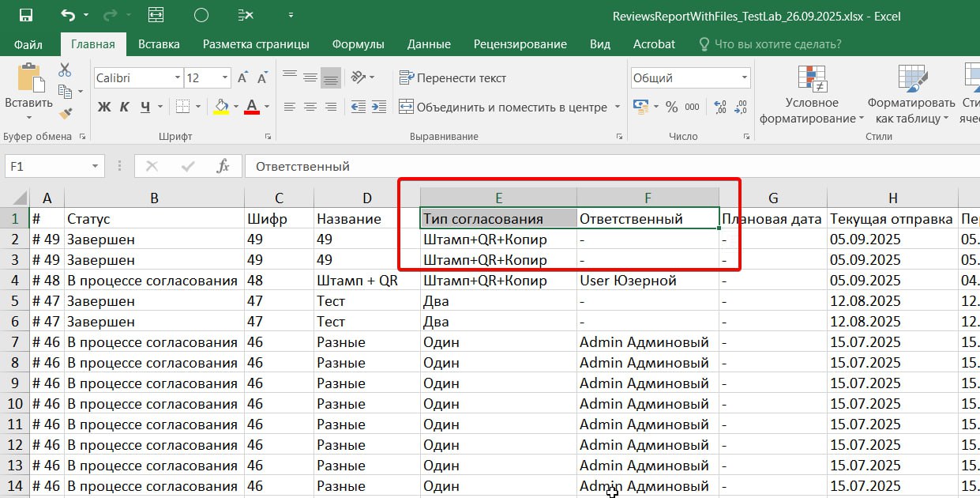The image size is (980, 498).
Task: Align cell text left
Action: coord(290,107)
